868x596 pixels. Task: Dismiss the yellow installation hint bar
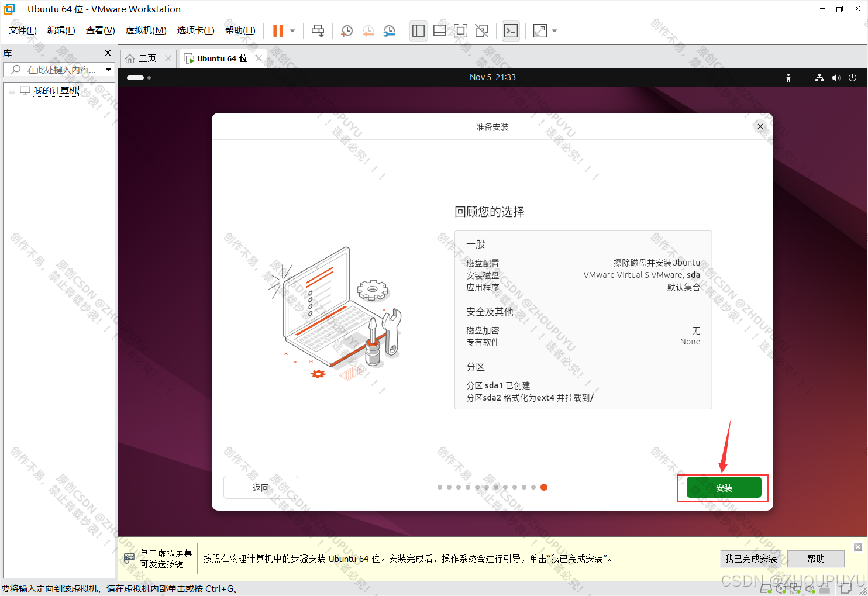pos(858,547)
